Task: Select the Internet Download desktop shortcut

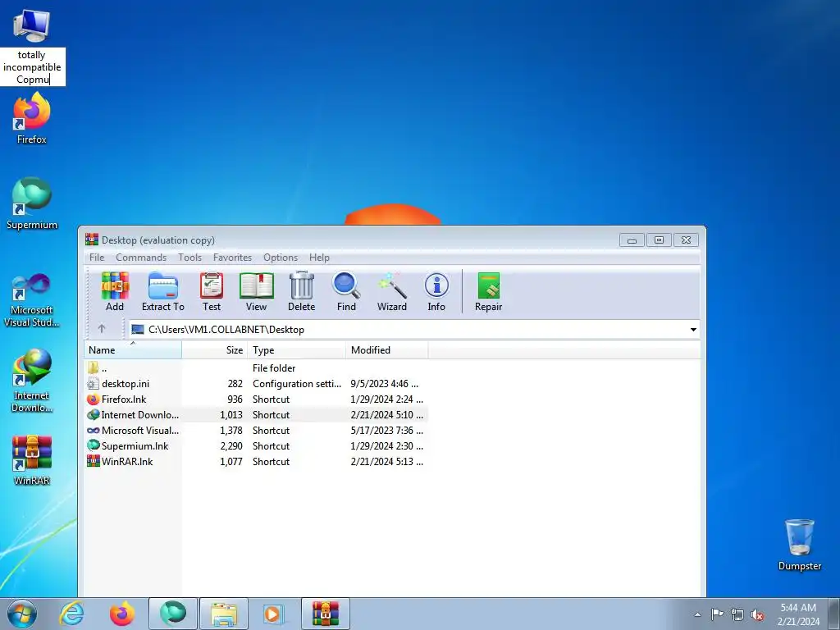Action: (32, 381)
